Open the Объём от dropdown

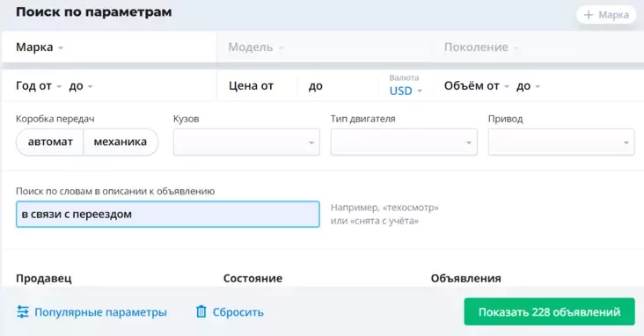[x=477, y=86]
